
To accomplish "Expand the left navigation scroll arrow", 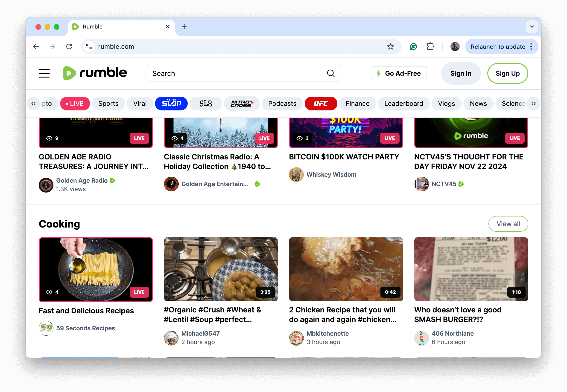I will click(x=34, y=103).
